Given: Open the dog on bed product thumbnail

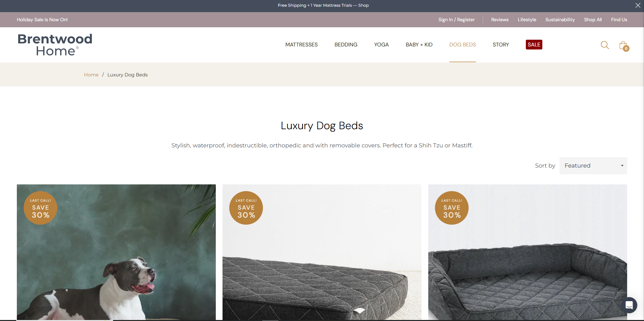Looking at the screenshot, I should tap(116, 252).
